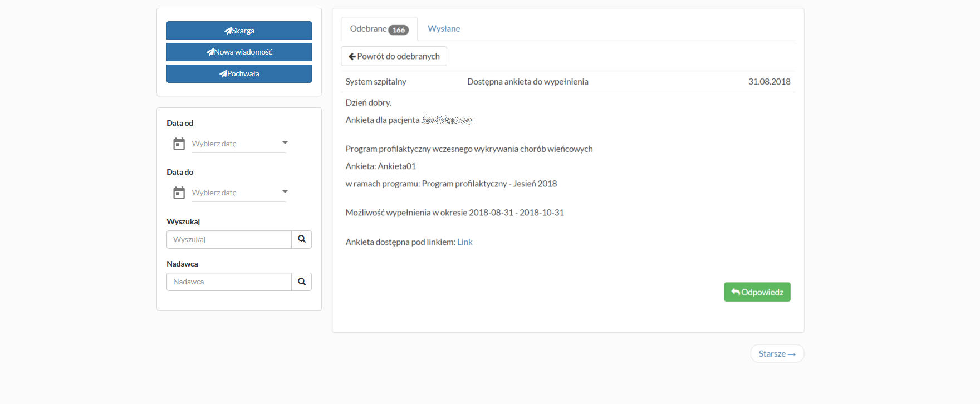Open the calendar icon under Data od
This screenshot has width=980, height=404.
click(179, 144)
